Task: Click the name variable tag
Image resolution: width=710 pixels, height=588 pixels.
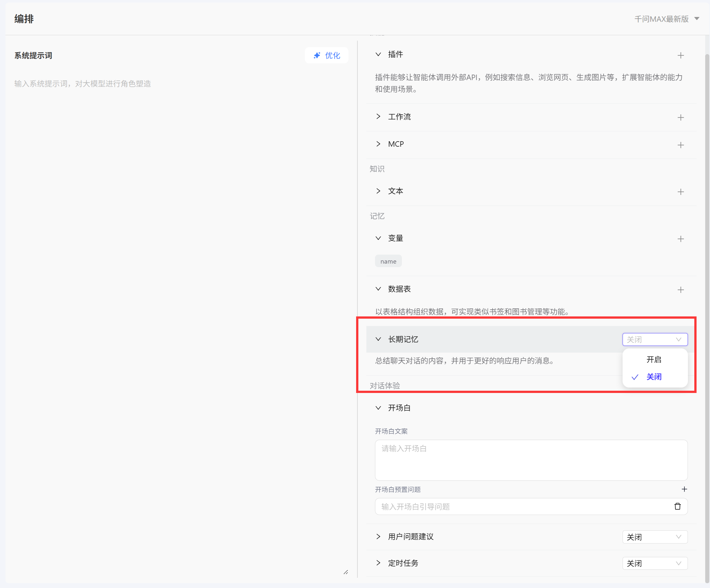Action: [x=388, y=261]
